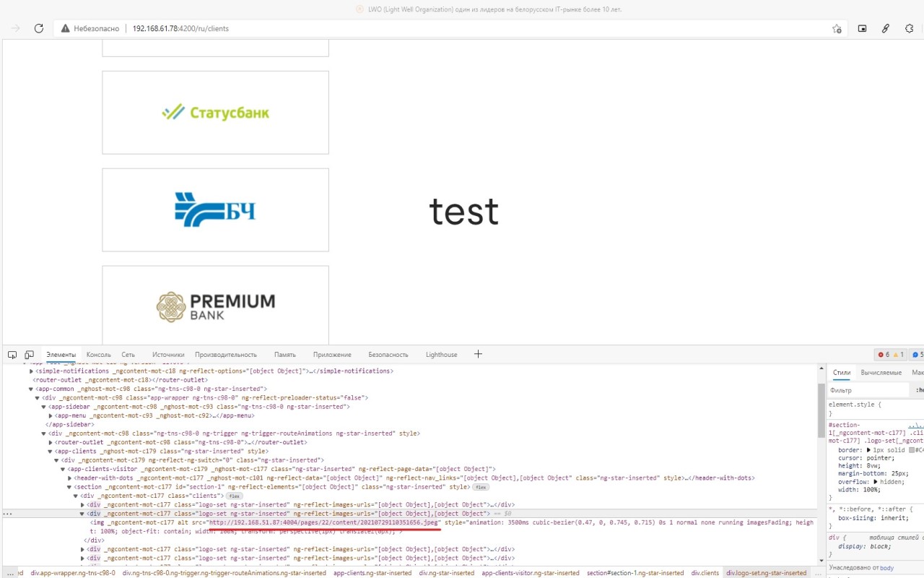This screenshot has height=578, width=924.
Task: Select the Элементы tab
Action: click(x=61, y=355)
